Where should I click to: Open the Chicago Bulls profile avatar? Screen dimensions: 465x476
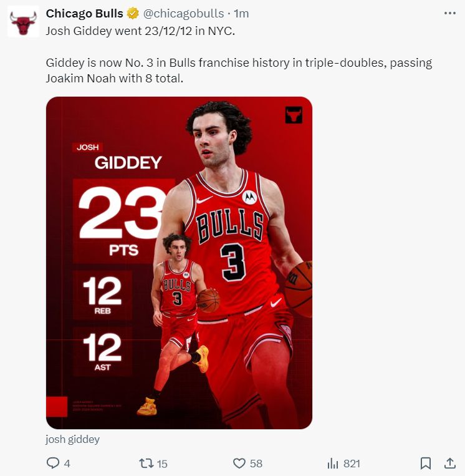click(23, 22)
